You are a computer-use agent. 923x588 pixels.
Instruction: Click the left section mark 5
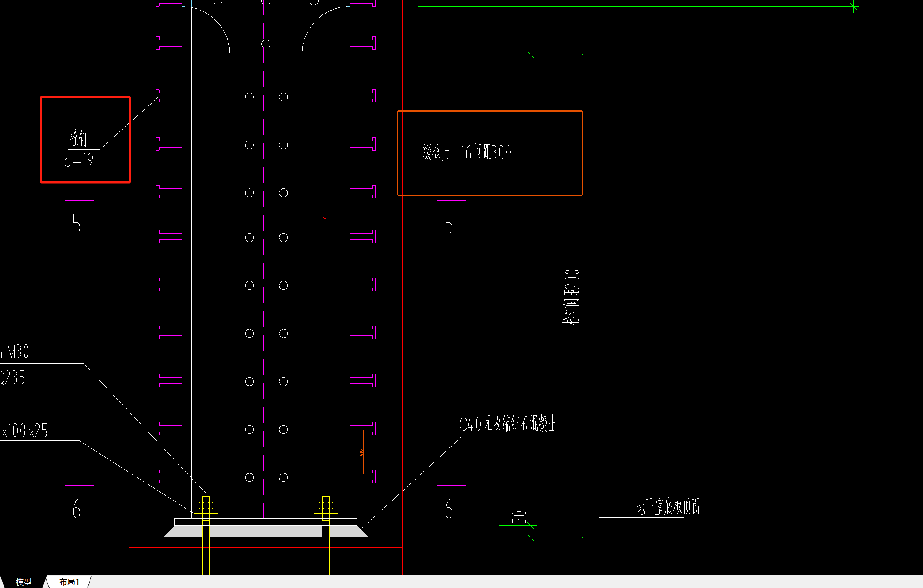point(76,223)
